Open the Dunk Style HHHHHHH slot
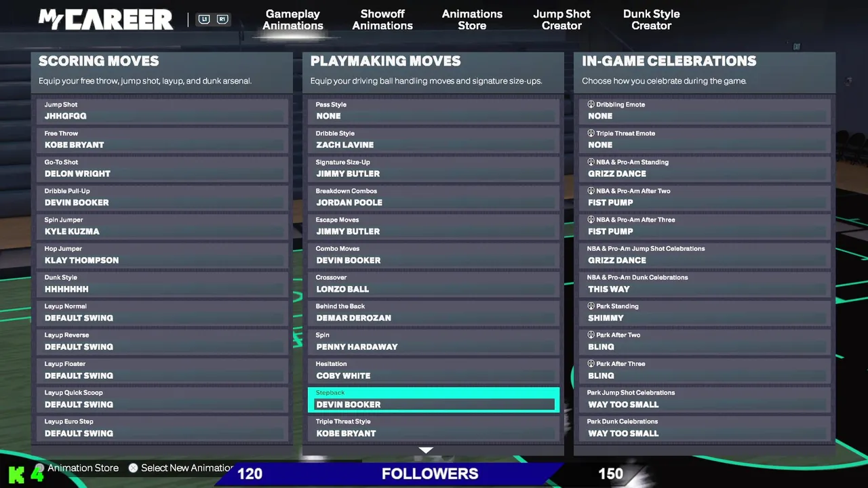 [x=163, y=284]
